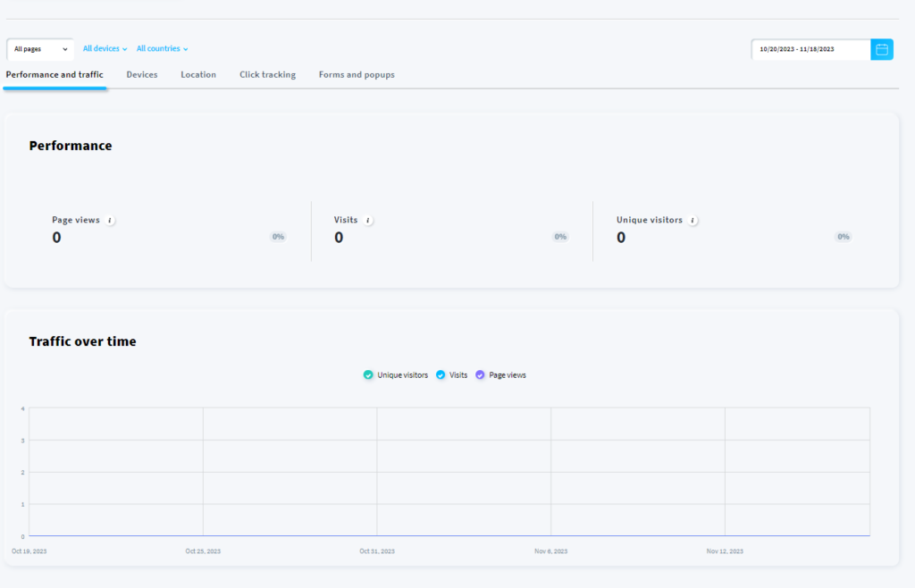Image resolution: width=915 pixels, height=588 pixels.
Task: Show Unique visitors info tooltip icon
Action: [693, 221]
